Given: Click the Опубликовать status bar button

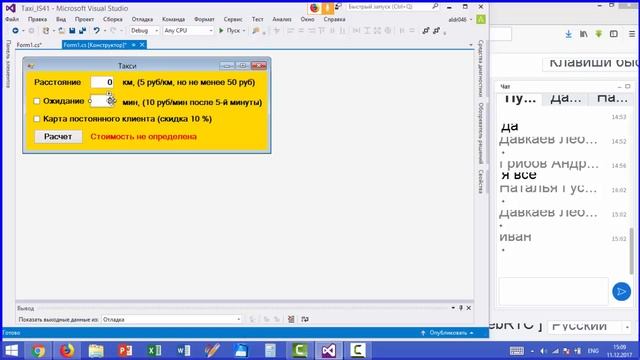Looking at the screenshot, I should coord(448,333).
